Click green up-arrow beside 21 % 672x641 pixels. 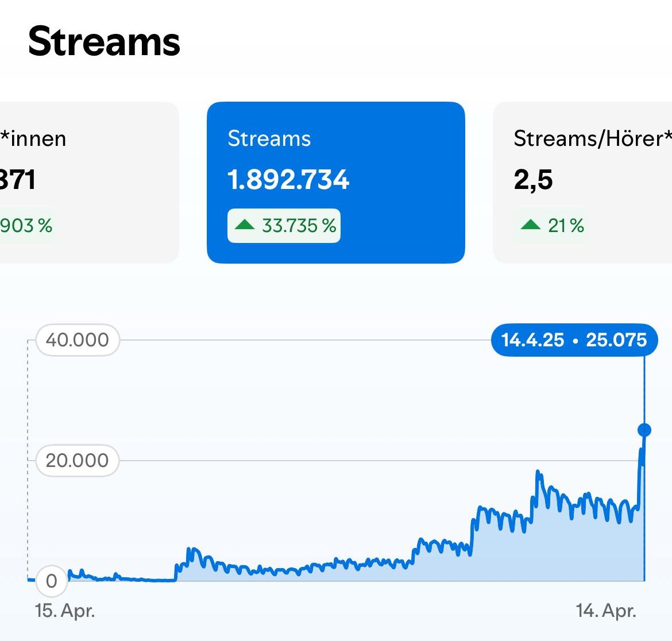coord(530,225)
